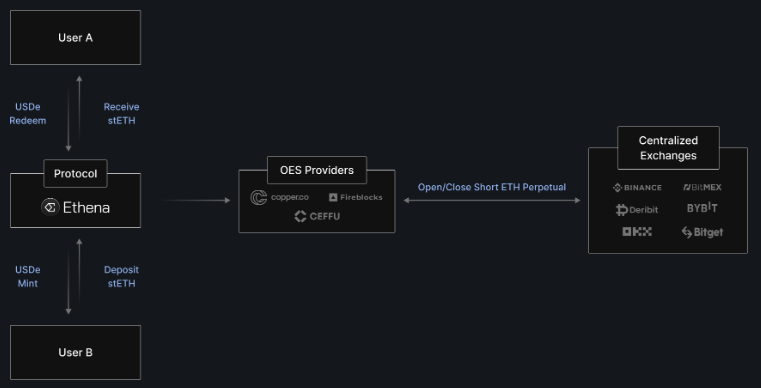Select the Centralized Exchanges label

(x=668, y=148)
